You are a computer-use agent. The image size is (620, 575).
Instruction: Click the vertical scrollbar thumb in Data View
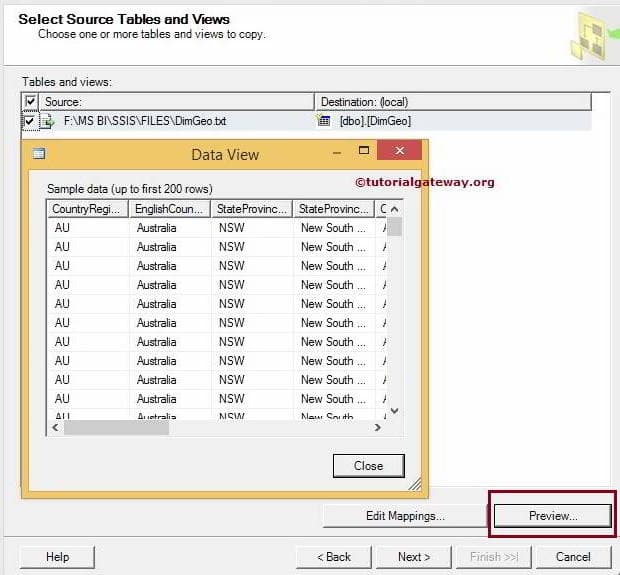394,226
